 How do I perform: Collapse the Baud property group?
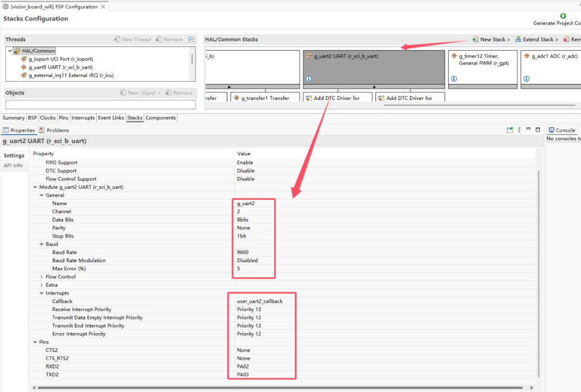click(x=42, y=244)
